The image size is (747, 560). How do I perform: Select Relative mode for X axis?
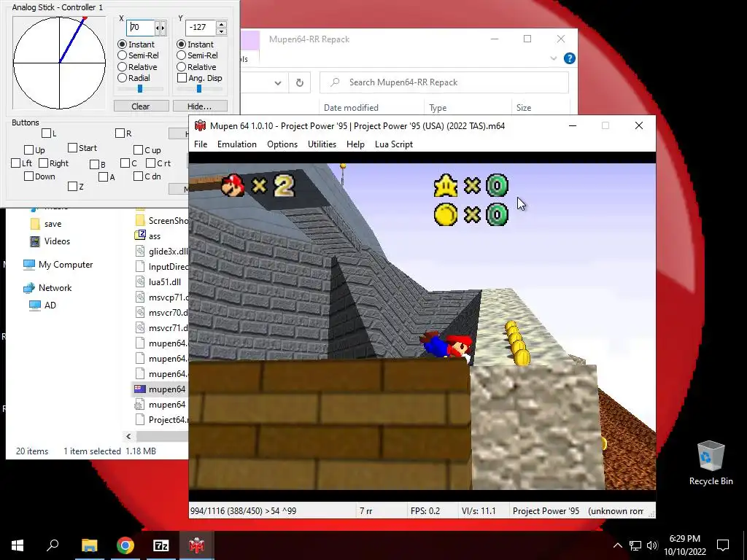tap(123, 67)
